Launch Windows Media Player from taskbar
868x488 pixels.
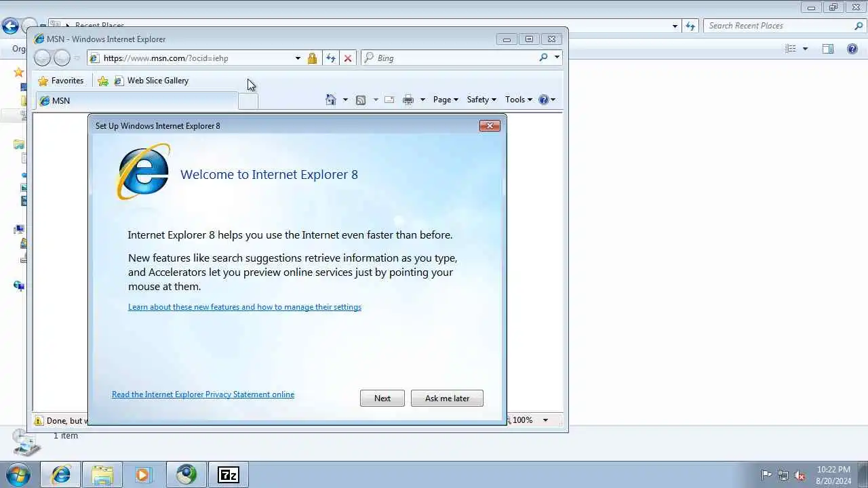[x=143, y=474]
